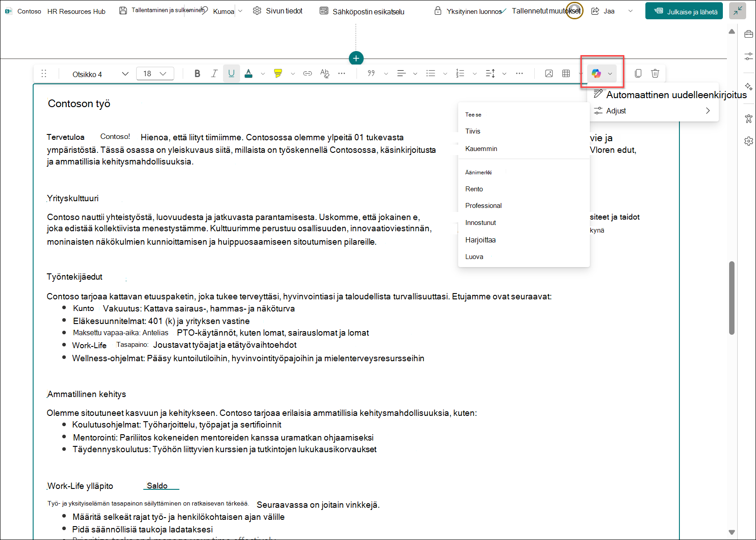
Task: Expand numbered list style dropdown
Action: click(475, 73)
